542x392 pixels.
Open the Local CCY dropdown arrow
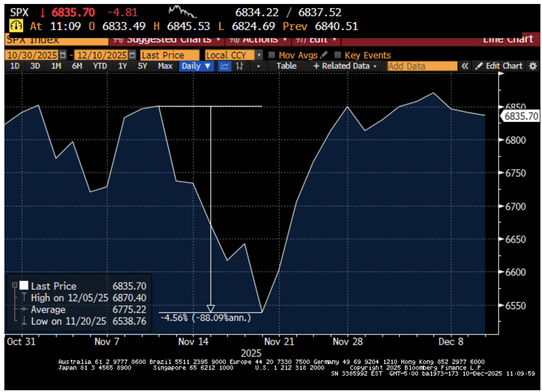coord(258,55)
